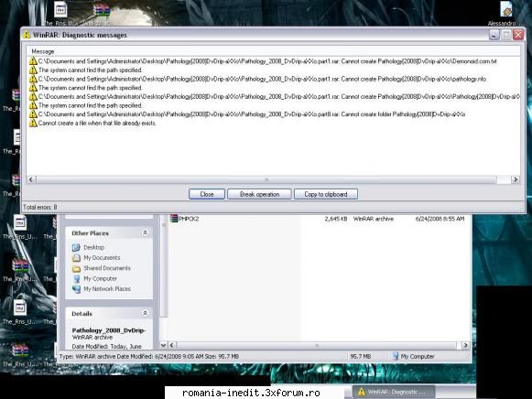Click warning icon beside 'file already exists' message
The width and height of the screenshot is (532, 399).
tap(33, 123)
